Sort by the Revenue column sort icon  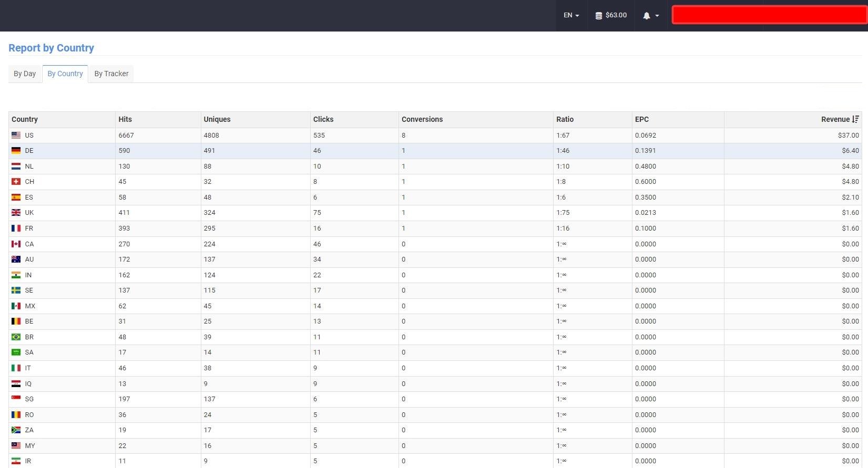point(855,119)
